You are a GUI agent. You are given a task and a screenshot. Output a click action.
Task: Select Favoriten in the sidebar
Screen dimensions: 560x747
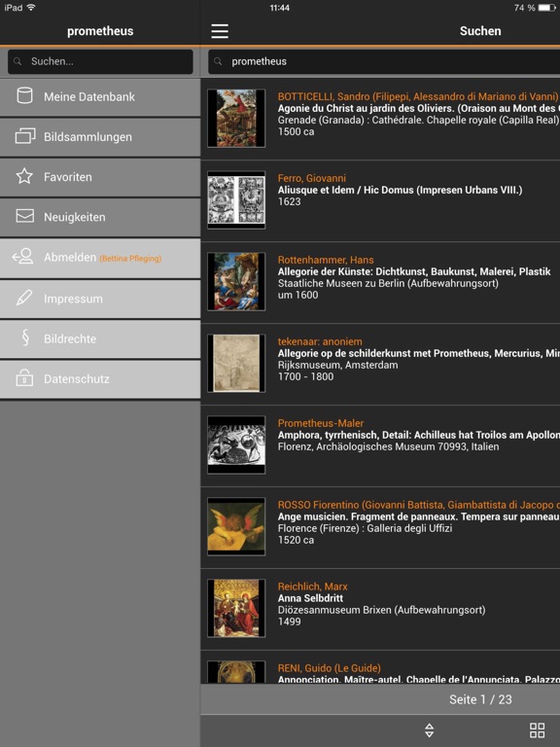(100, 177)
